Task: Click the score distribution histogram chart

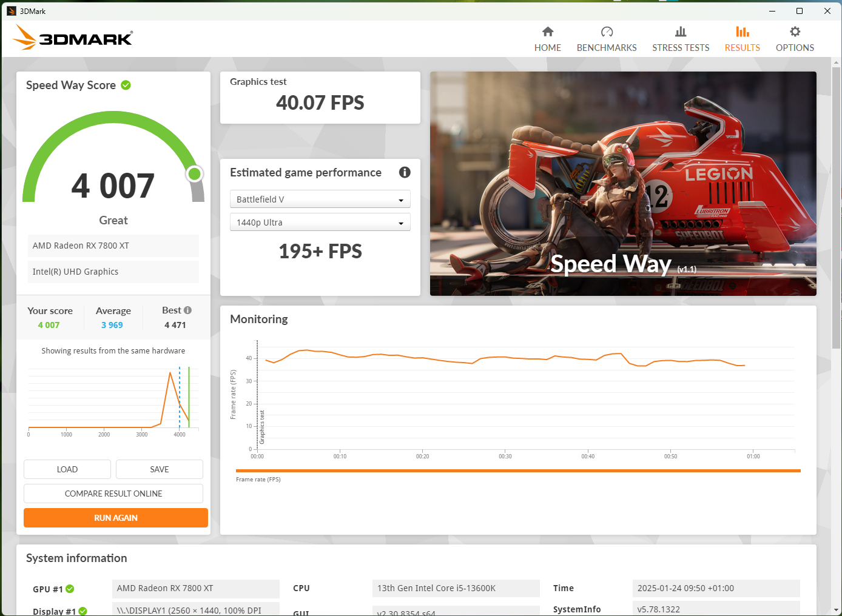Action: click(113, 400)
